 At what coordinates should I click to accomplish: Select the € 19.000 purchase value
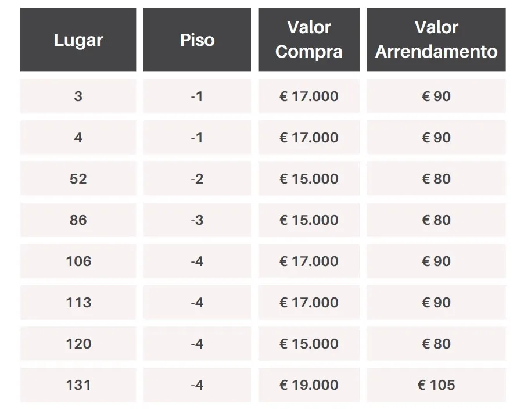[308, 385]
